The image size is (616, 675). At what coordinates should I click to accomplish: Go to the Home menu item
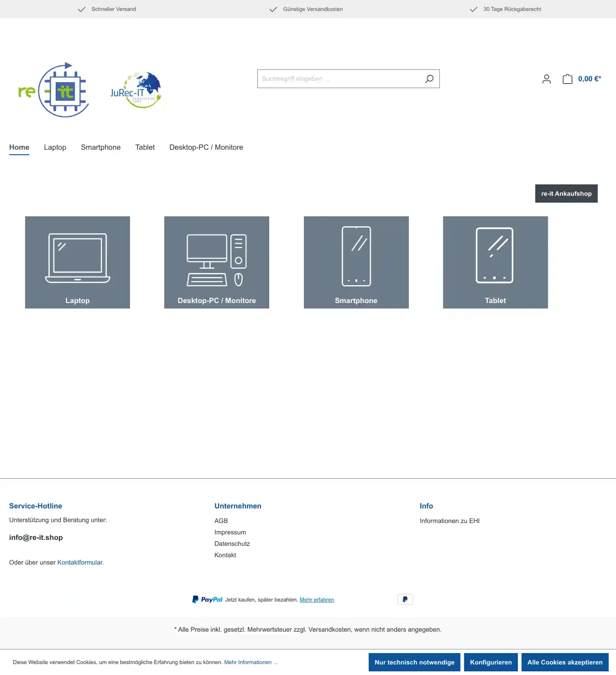tap(19, 147)
